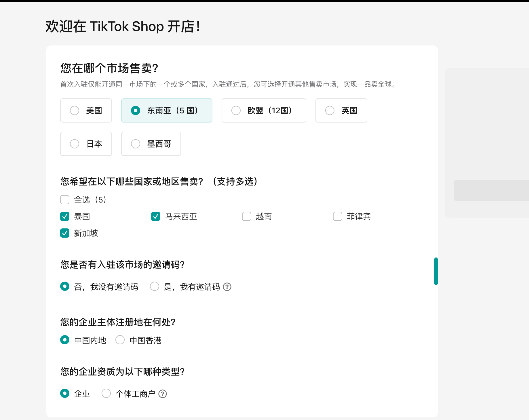Pick the 英国 market option

(341, 110)
